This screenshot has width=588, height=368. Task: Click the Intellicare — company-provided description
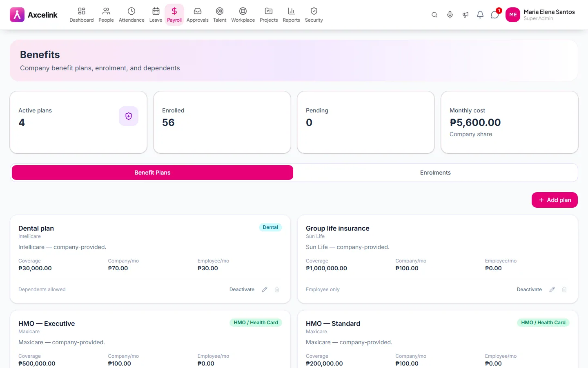tap(62, 247)
